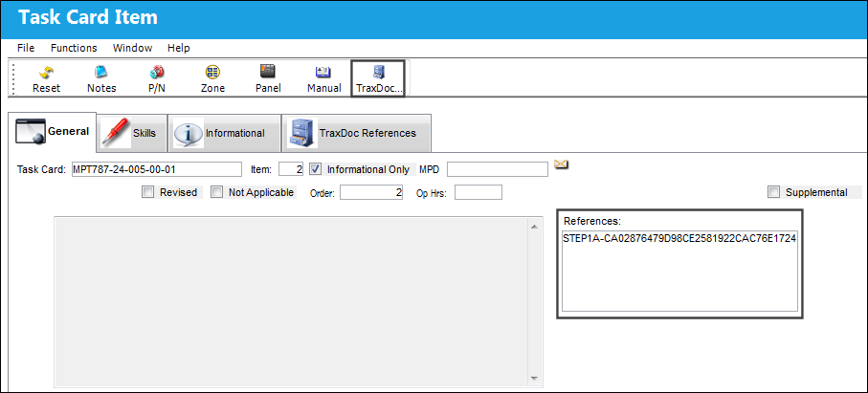Open the Functions menu
The width and height of the screenshot is (868, 393).
pos(74,48)
